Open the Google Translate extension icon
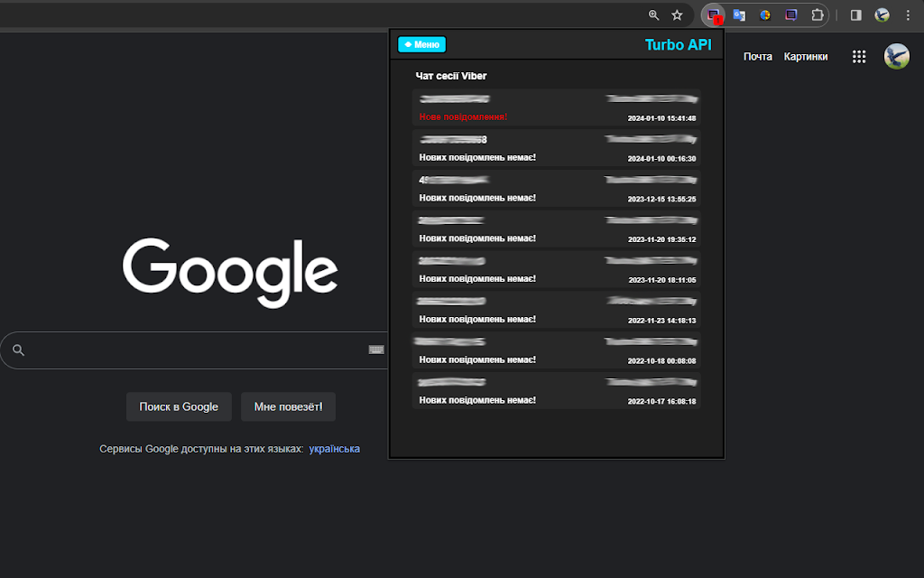This screenshot has height=578, width=924. tap(739, 15)
